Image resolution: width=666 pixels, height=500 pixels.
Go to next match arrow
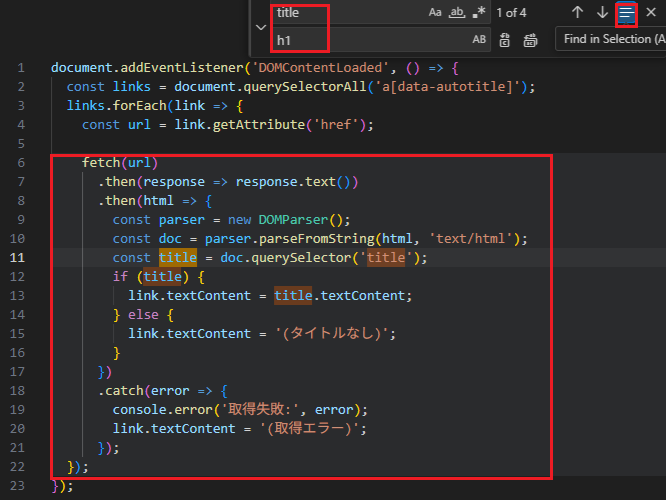(x=602, y=12)
